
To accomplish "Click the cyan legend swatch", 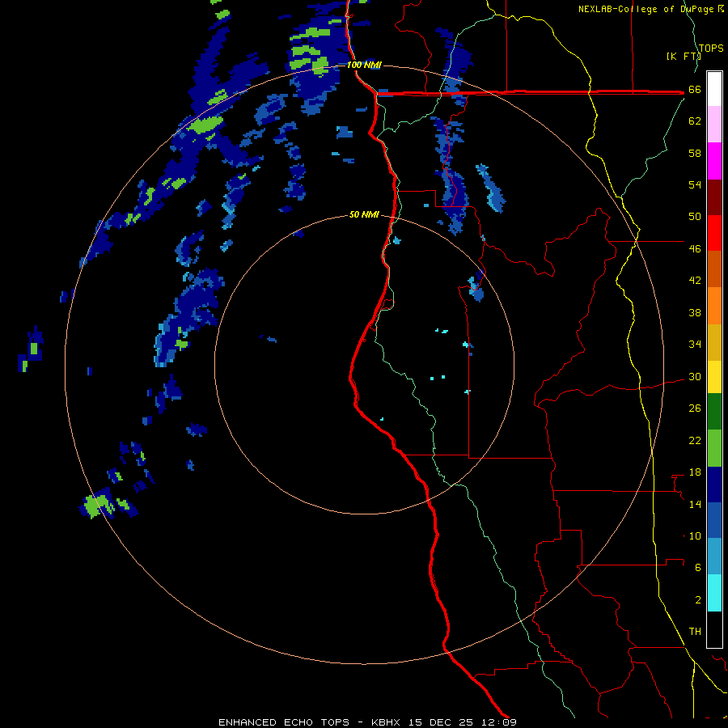I will pyautogui.click(x=714, y=594).
